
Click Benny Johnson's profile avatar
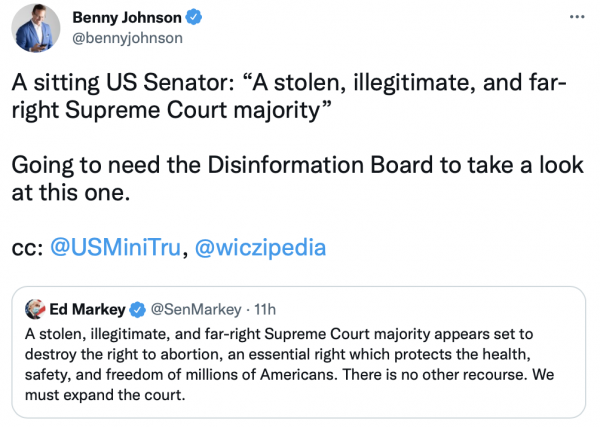(x=39, y=29)
